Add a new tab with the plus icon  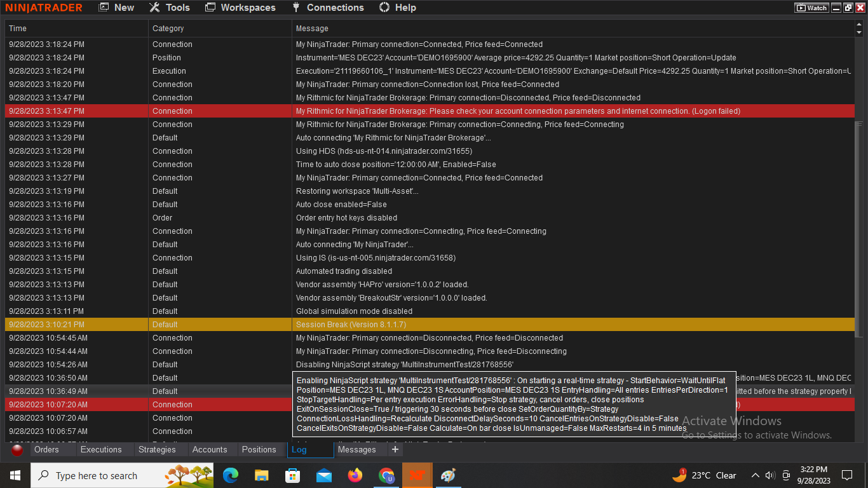coord(395,450)
